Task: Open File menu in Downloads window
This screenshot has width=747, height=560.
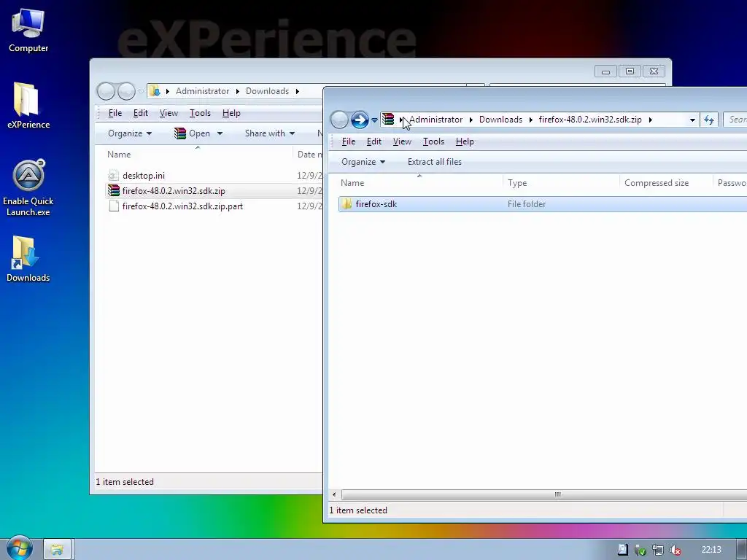Action: tap(115, 113)
